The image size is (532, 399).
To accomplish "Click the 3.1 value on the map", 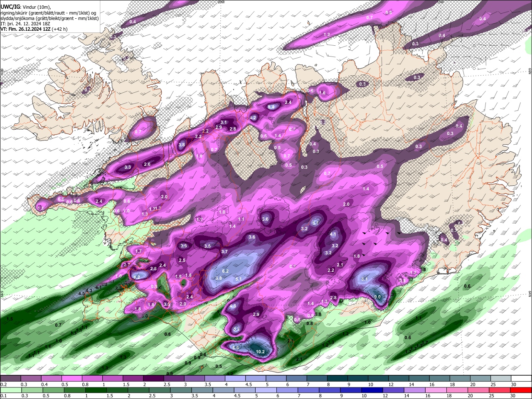I will [224, 122].
